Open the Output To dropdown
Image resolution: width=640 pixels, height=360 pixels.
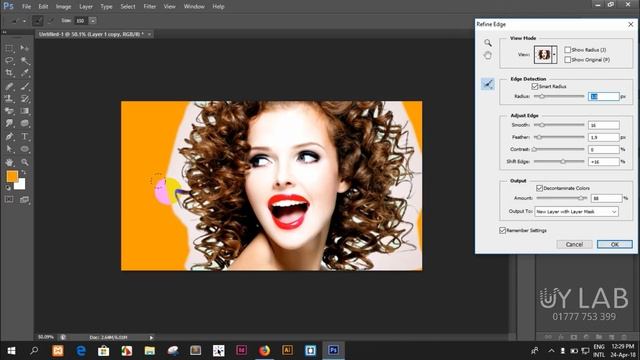pos(576,212)
